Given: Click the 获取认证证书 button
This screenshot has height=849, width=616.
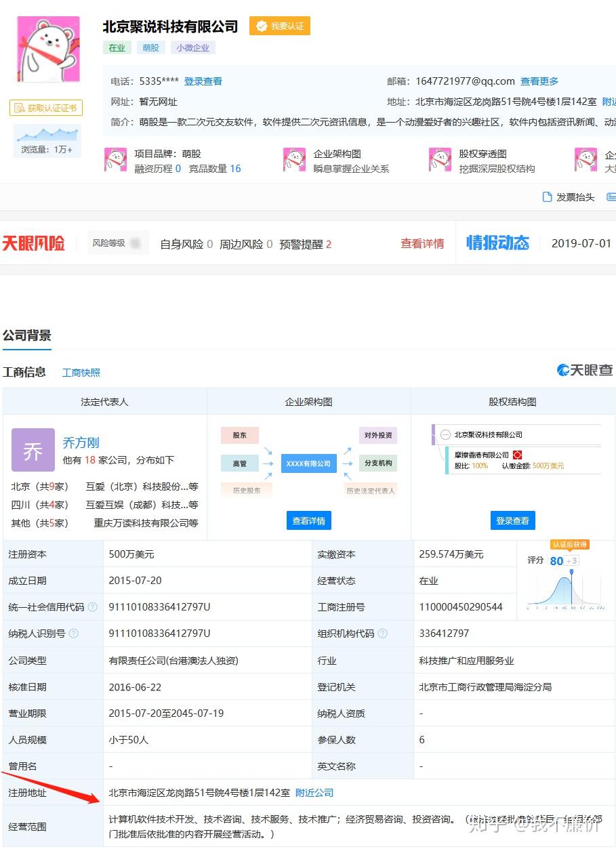Looking at the screenshot, I should [x=46, y=108].
